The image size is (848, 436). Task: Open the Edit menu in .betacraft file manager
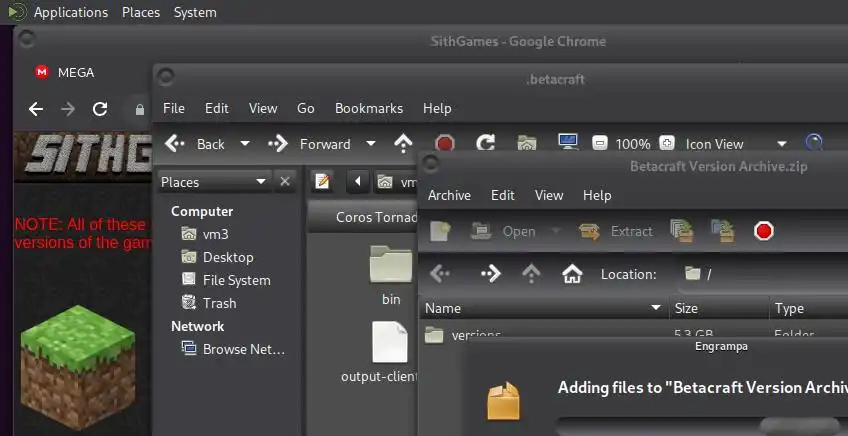[x=216, y=108]
